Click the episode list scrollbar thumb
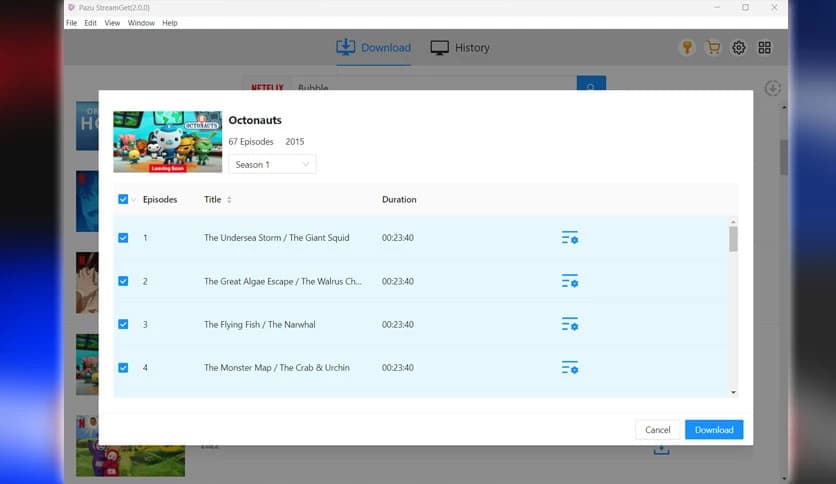836x484 pixels. tap(734, 238)
